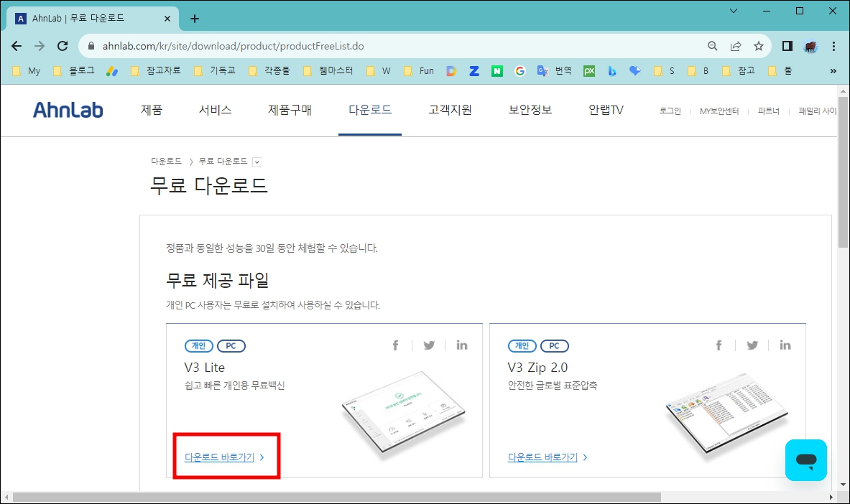
Task: Open the 파트너 link
Action: click(768, 111)
